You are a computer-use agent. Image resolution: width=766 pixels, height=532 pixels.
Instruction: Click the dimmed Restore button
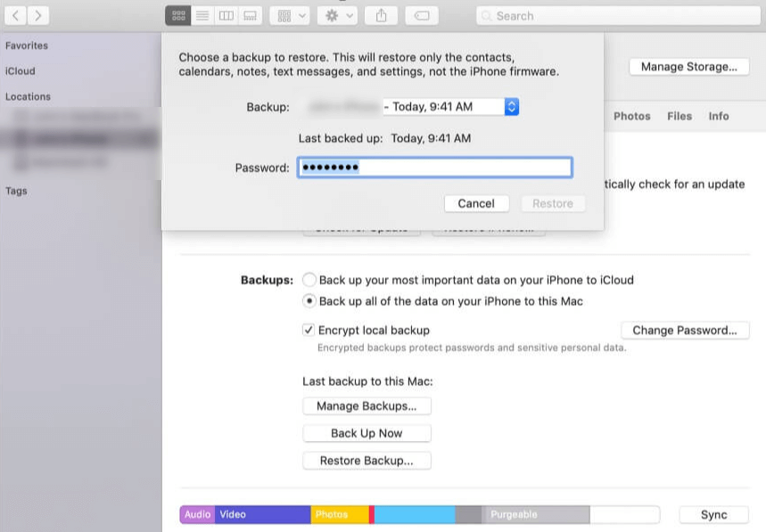click(x=553, y=203)
